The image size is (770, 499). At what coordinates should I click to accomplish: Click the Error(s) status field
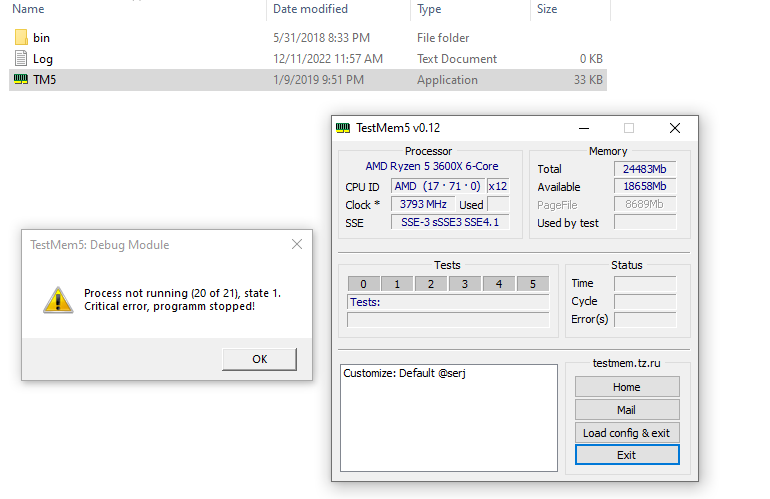pyautogui.click(x=645, y=320)
